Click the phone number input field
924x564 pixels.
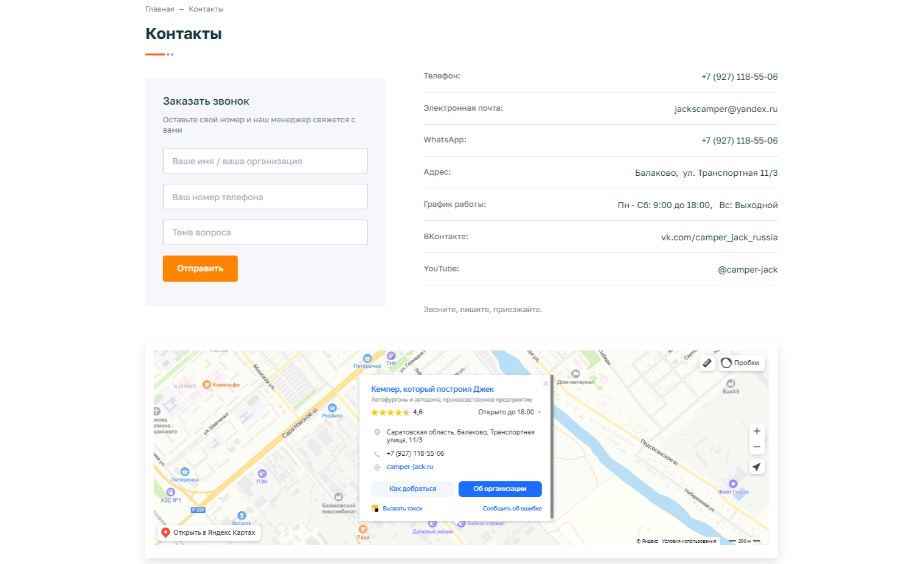pos(265,197)
